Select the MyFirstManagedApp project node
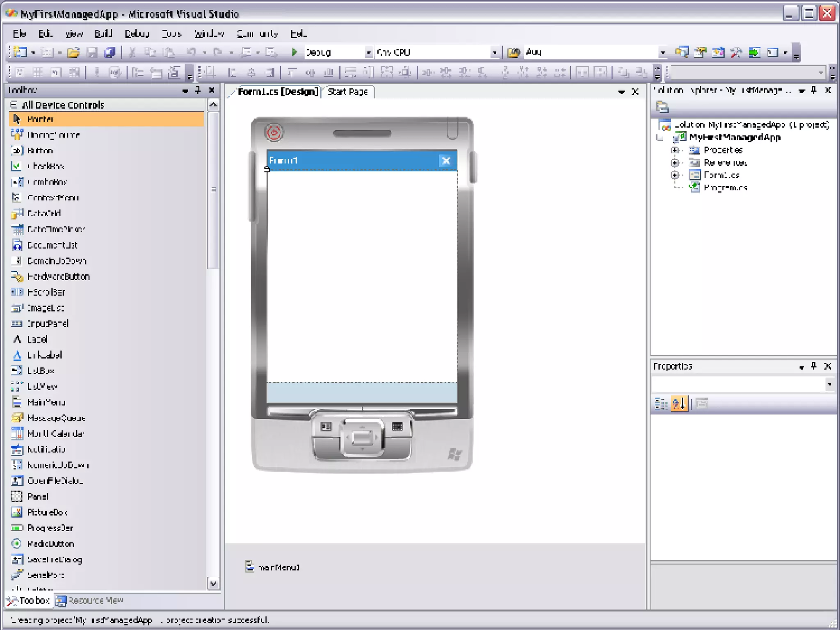 tap(735, 137)
